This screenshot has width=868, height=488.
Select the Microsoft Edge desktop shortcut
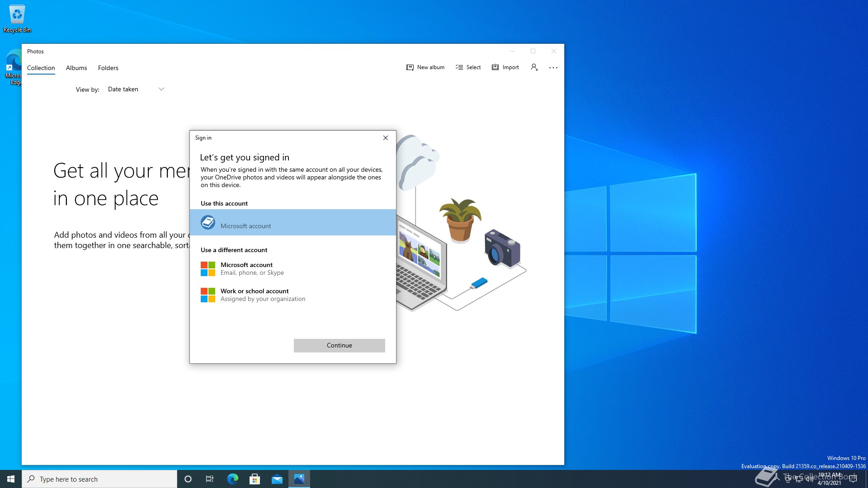coord(14,67)
